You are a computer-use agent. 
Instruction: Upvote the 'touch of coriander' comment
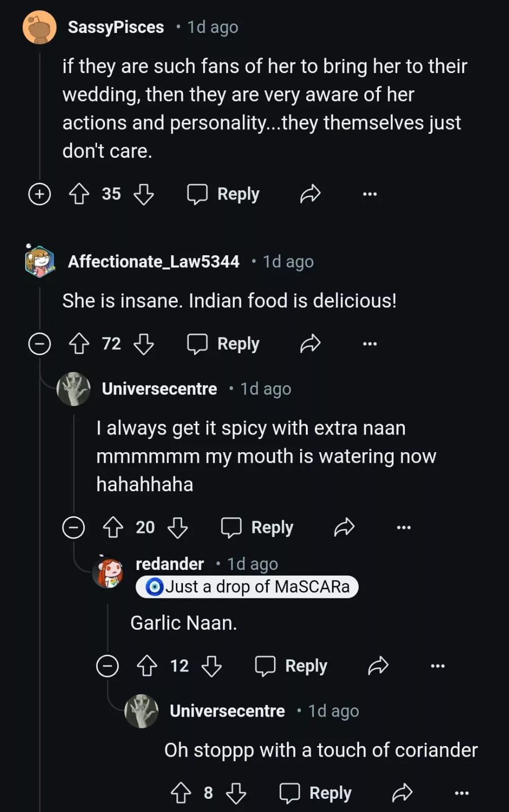(x=181, y=793)
